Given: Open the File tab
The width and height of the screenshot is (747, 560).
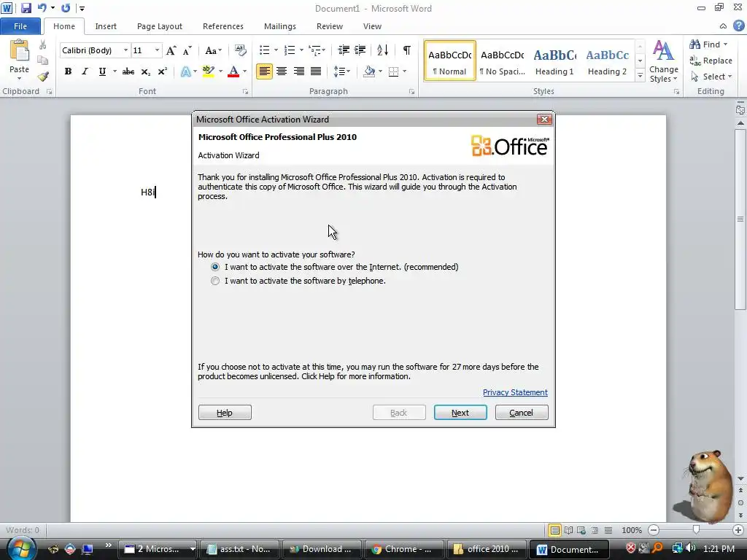Looking at the screenshot, I should [x=20, y=26].
